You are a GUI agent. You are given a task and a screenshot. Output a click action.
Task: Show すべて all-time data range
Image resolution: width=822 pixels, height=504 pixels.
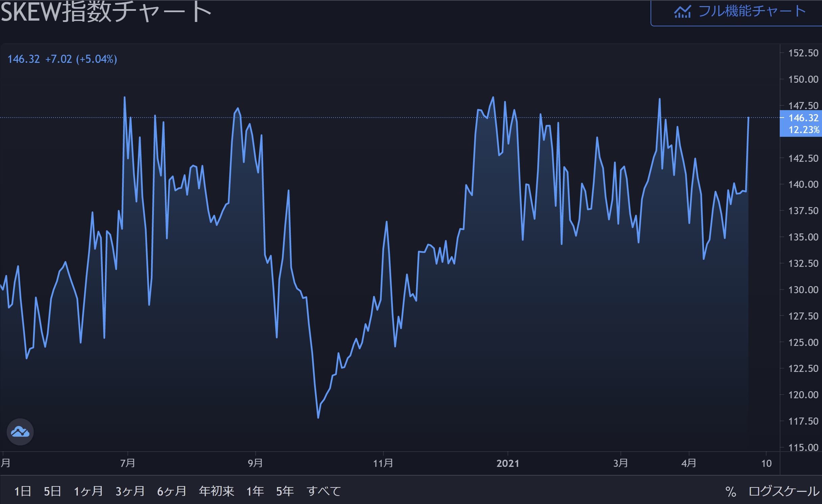pyautogui.click(x=324, y=491)
